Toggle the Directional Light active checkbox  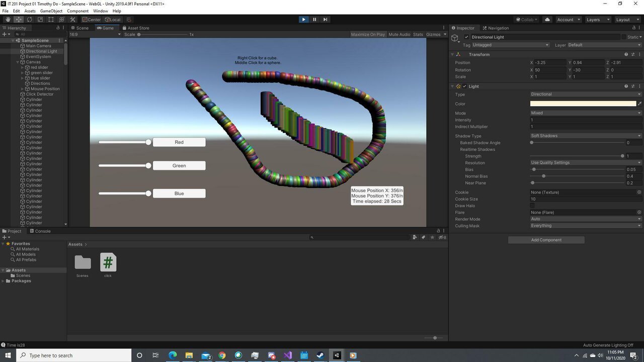466,37
